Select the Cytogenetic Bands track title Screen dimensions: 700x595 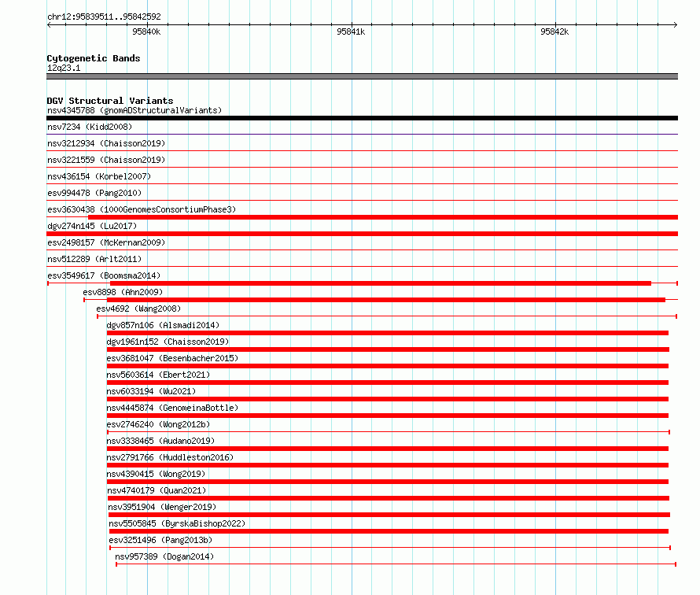point(94,58)
